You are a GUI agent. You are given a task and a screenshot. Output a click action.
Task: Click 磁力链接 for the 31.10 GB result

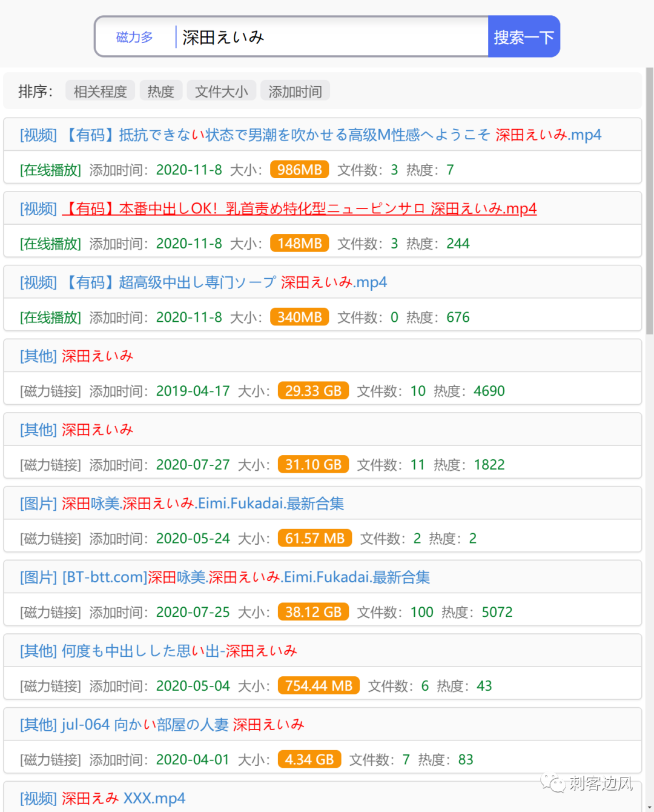[x=50, y=465]
